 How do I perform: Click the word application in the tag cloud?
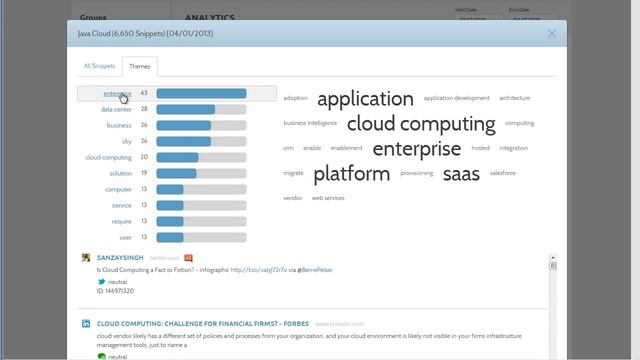pyautogui.click(x=365, y=99)
